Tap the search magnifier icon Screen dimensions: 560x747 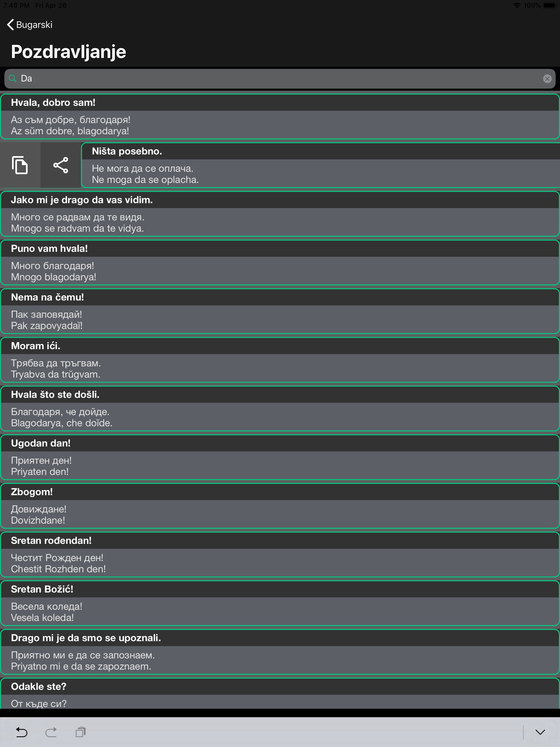pyautogui.click(x=13, y=78)
